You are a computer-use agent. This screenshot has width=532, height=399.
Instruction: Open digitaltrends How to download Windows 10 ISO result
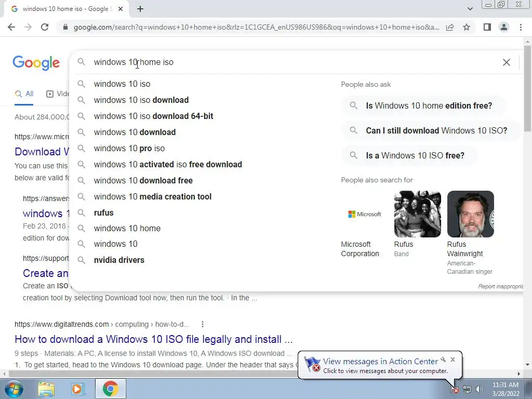tap(154, 339)
